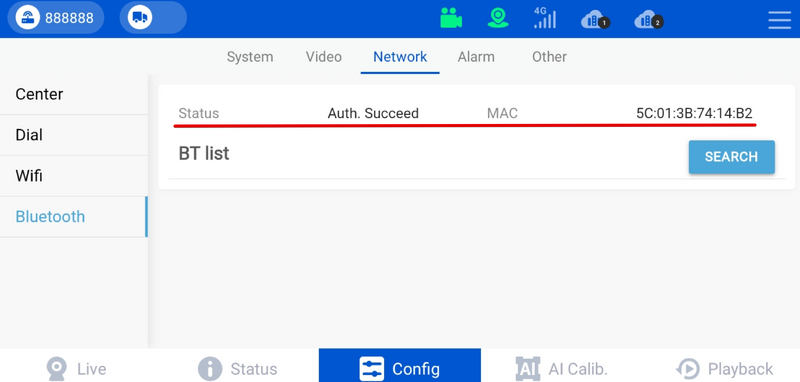
Task: Switch to the System tab
Action: pyautogui.click(x=250, y=57)
